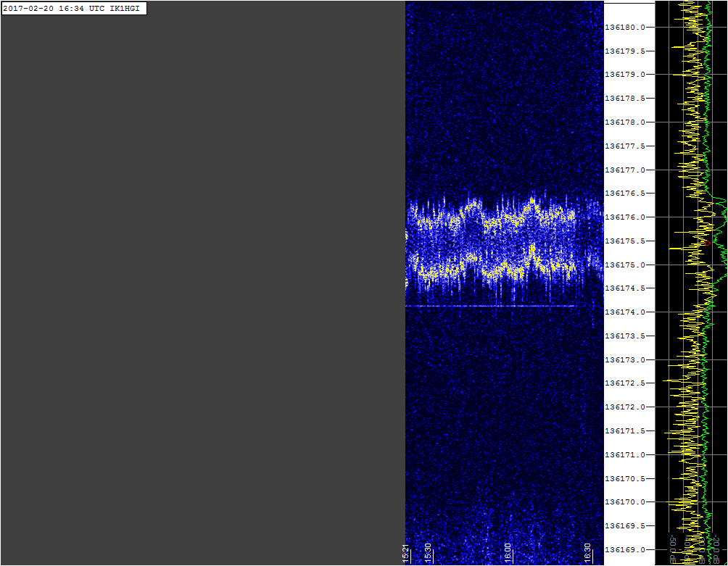Click the -20.0 dB scale label
This screenshot has width=728, height=566.
pyautogui.click(x=716, y=549)
